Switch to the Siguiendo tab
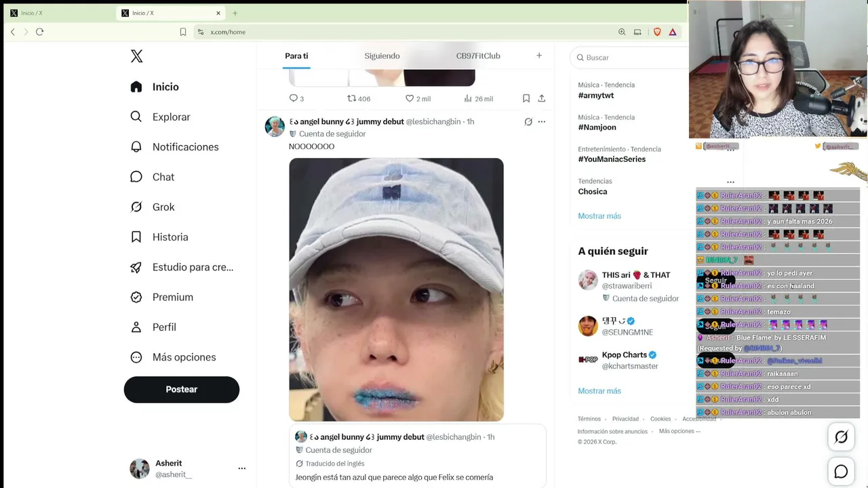The height and width of the screenshot is (488, 868). [382, 56]
